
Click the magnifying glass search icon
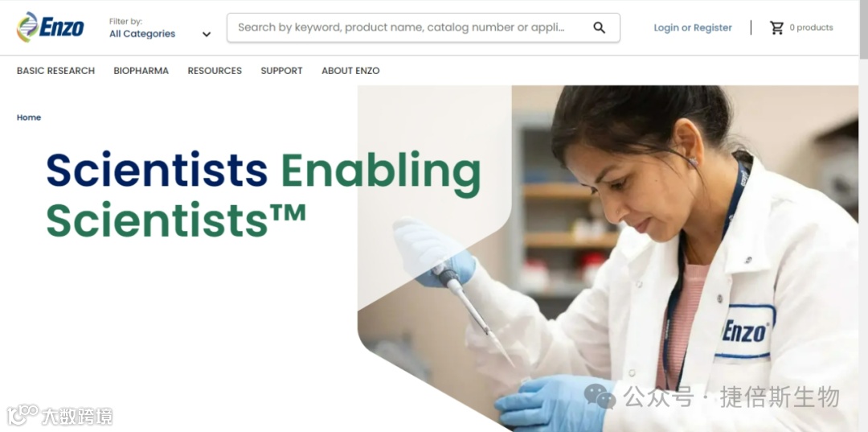599,27
